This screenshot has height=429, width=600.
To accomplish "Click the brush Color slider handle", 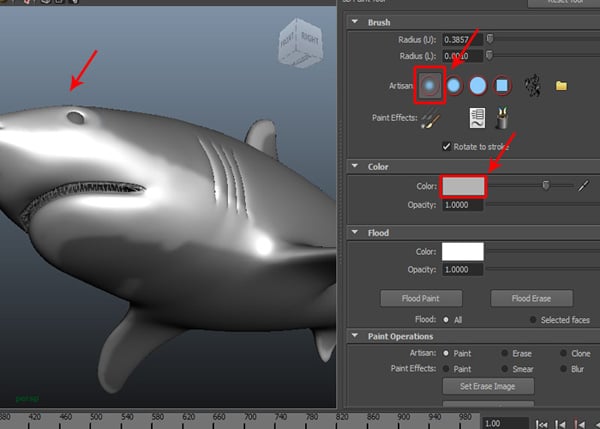I will click(x=546, y=186).
